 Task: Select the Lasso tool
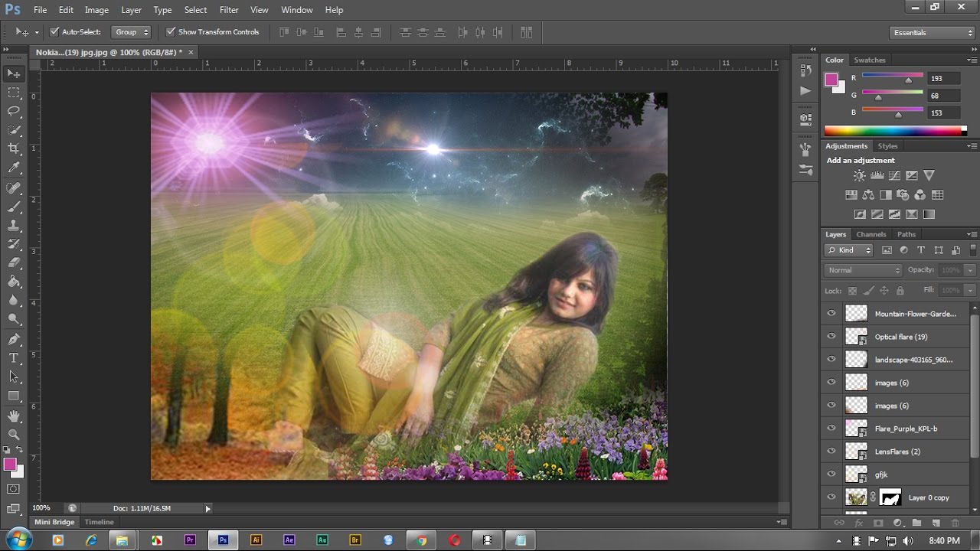pyautogui.click(x=14, y=111)
